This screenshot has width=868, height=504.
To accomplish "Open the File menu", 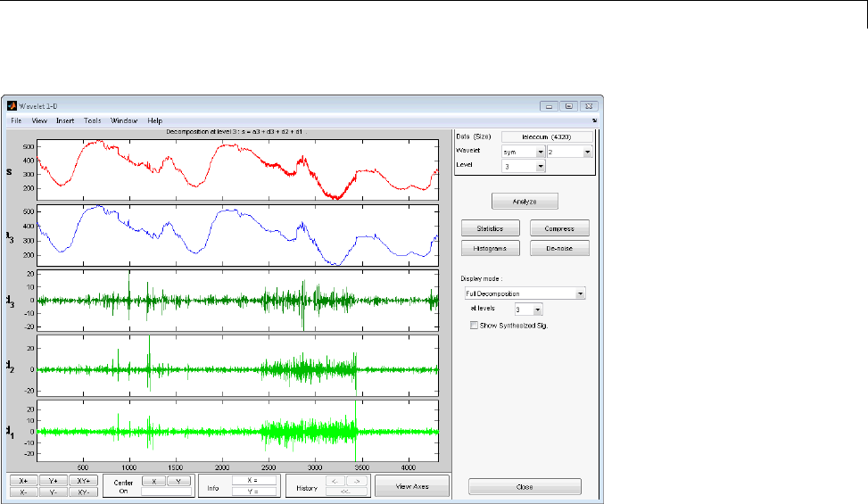I will pyautogui.click(x=16, y=120).
